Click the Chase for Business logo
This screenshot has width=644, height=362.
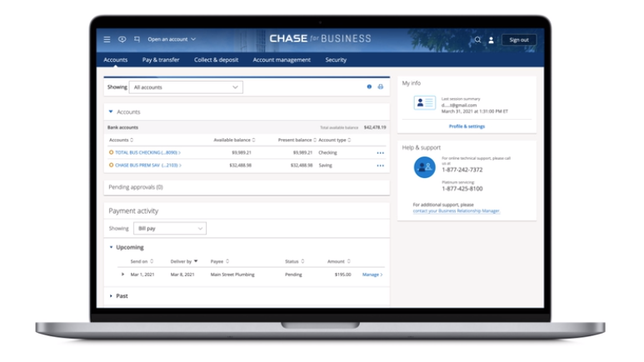tap(320, 38)
